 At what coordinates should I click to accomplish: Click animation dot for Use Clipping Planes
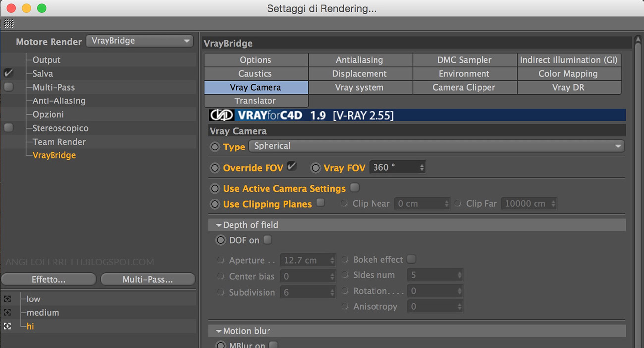215,204
